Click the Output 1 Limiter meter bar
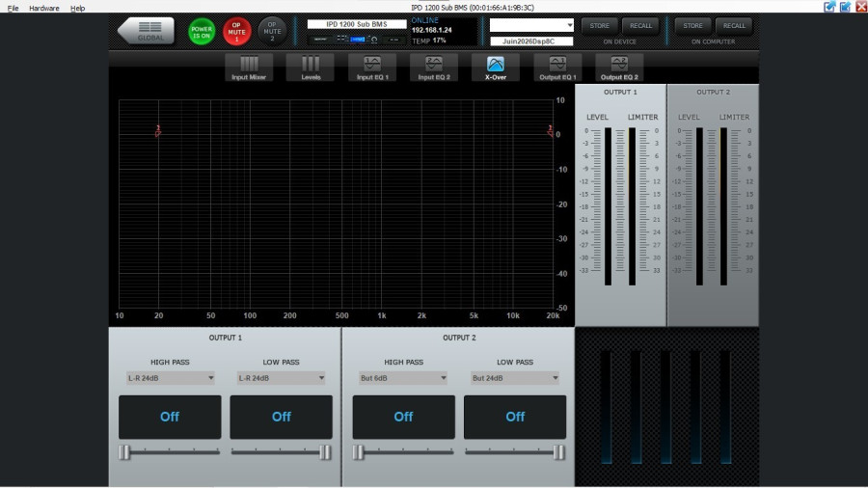Viewport: 868px width, 488px height. coord(632,206)
